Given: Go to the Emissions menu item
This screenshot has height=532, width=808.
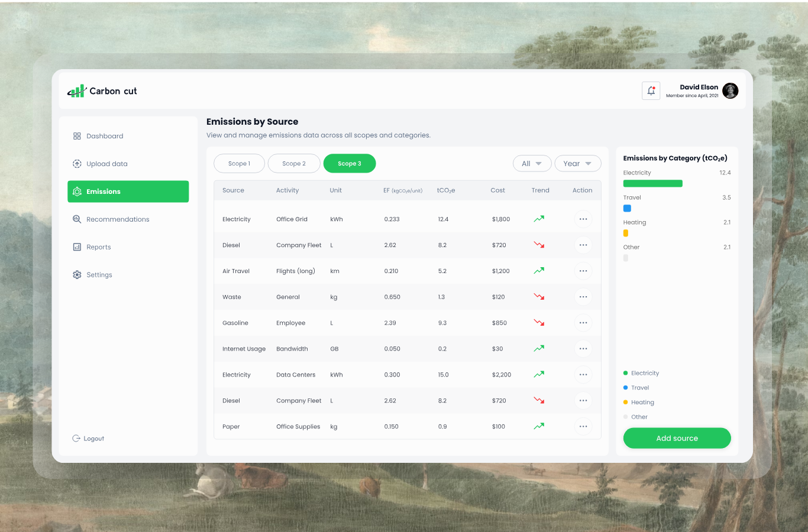Looking at the screenshot, I should pos(128,192).
